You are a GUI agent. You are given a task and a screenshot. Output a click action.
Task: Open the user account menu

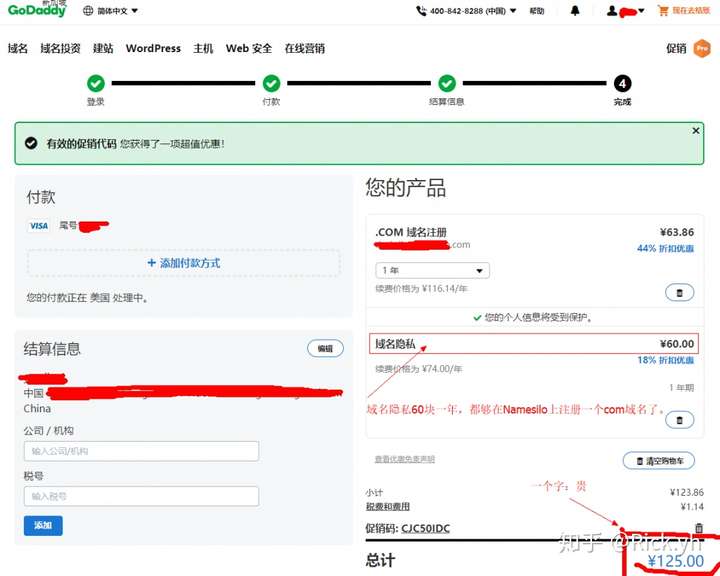(x=625, y=11)
